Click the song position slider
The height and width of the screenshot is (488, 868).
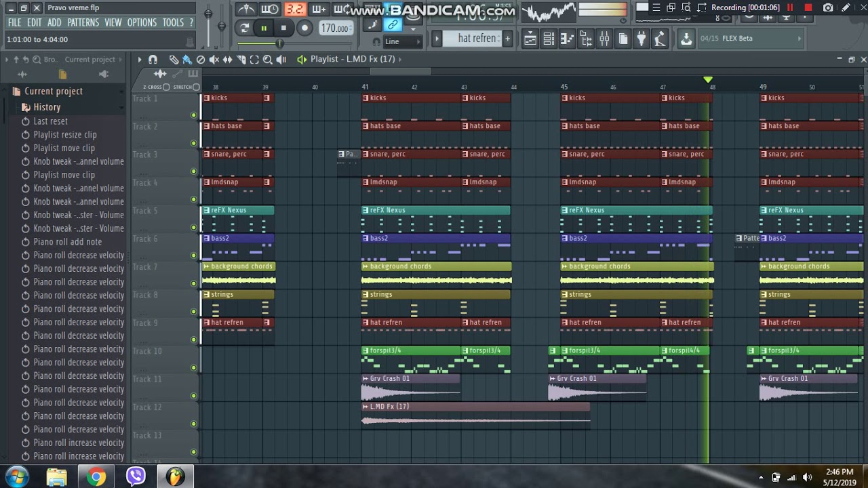[279, 43]
